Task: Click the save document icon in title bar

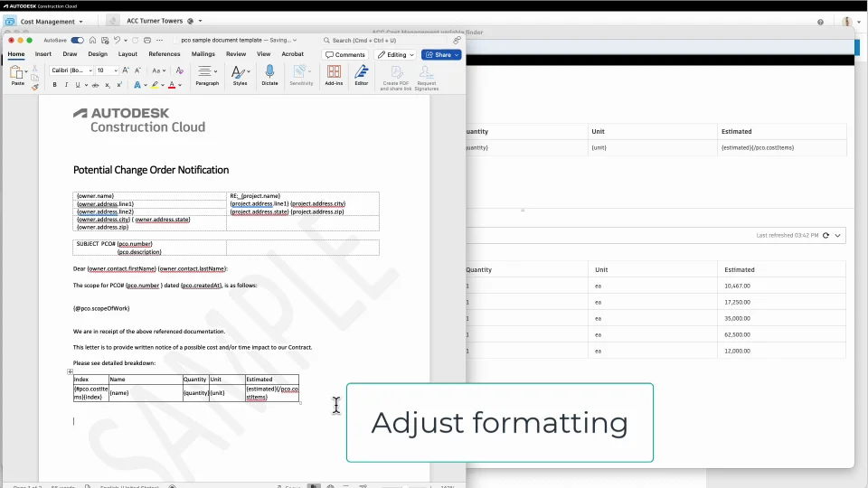Action: [105, 41]
